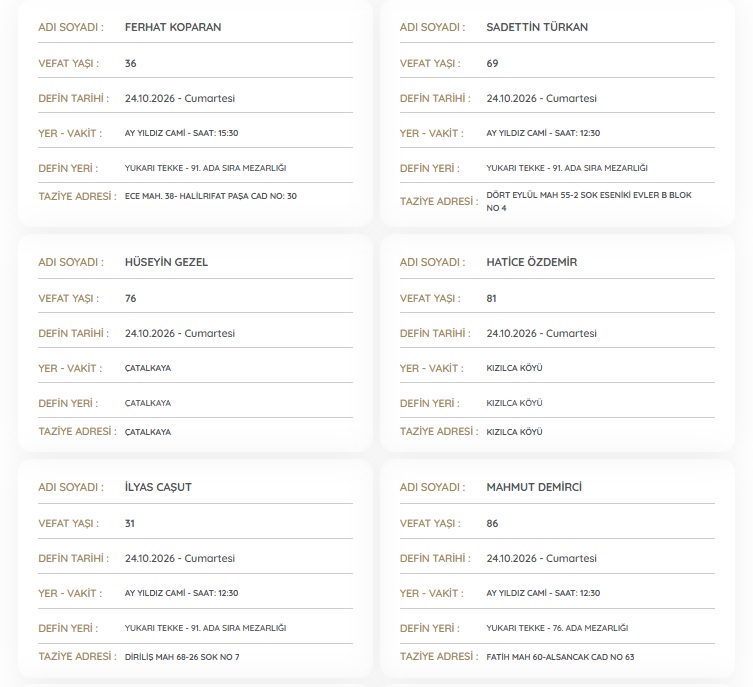
Task: Select the name HATİCE ÖZDEMİR
Action: 532,262
